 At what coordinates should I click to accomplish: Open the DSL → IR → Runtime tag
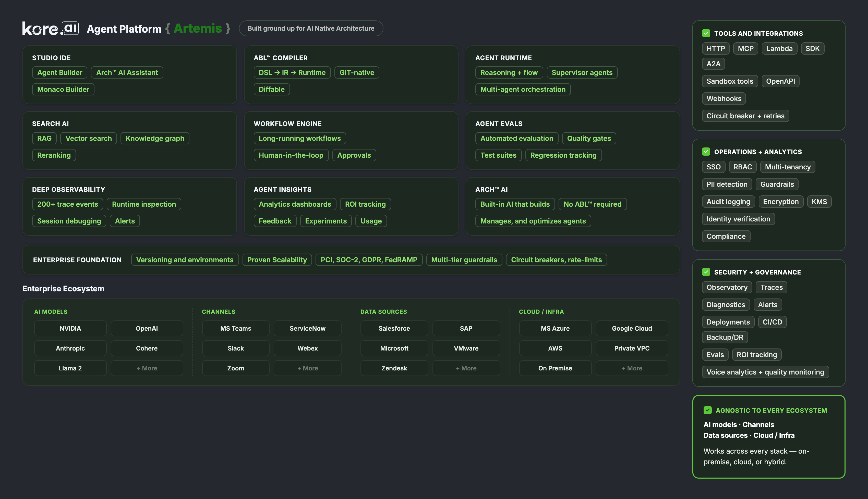coord(292,72)
